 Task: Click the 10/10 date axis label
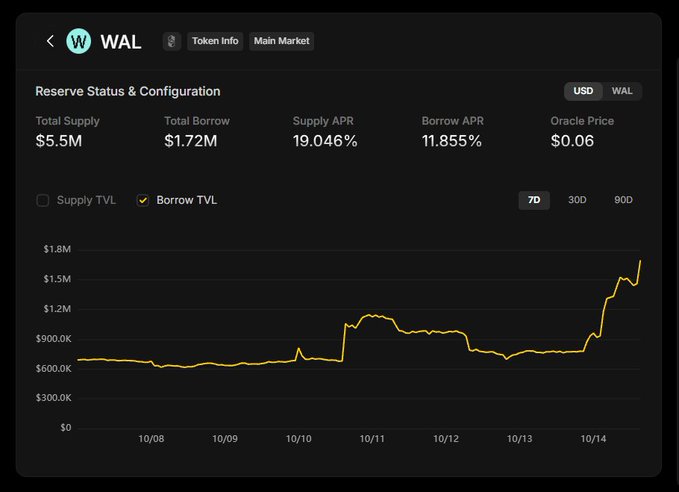coord(298,439)
